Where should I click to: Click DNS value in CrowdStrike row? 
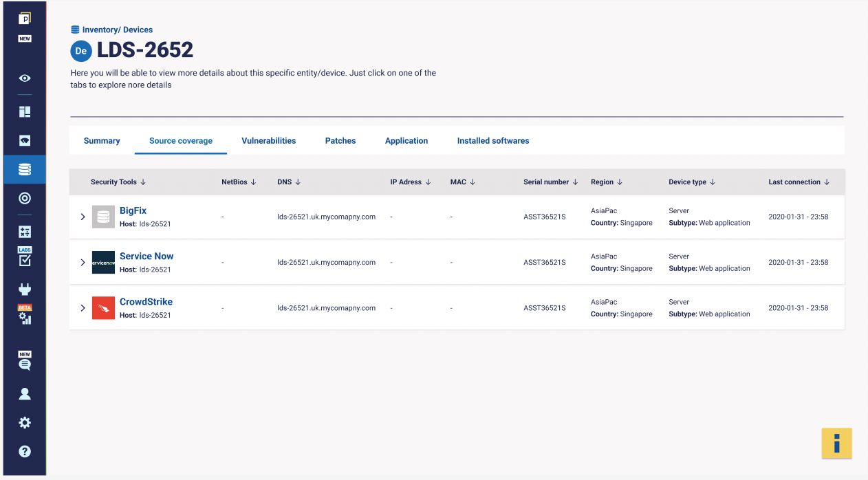(327, 307)
